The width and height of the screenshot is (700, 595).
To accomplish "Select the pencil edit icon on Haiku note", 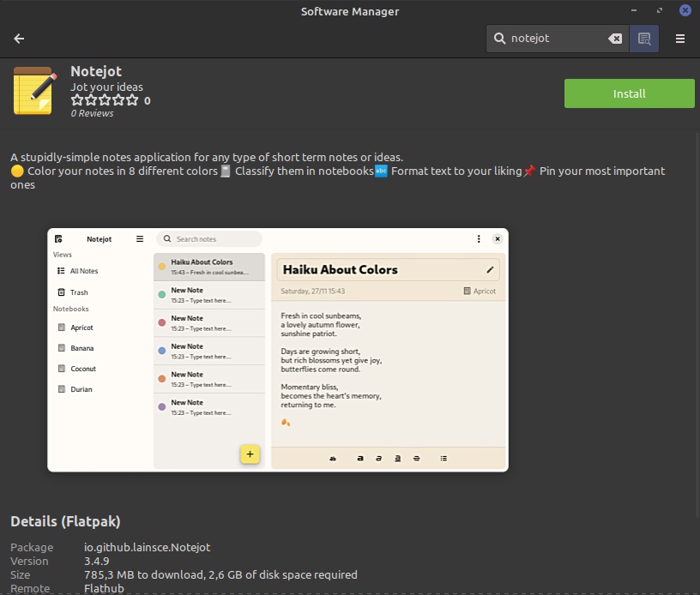I will (x=490, y=269).
